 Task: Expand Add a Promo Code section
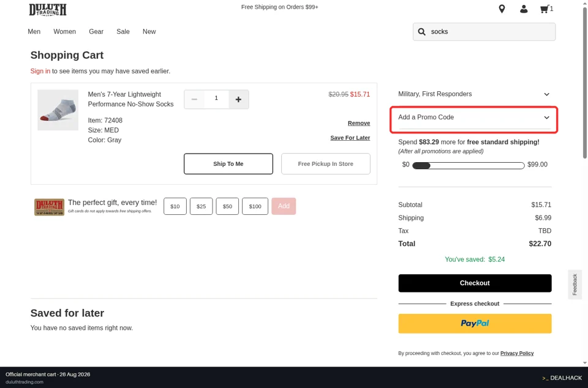point(474,118)
